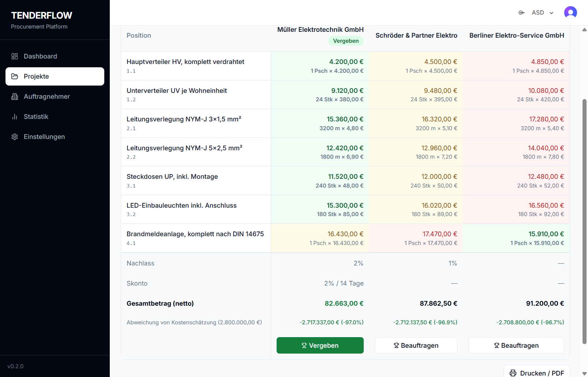
Task: Click the Projekte folder icon
Action: pos(15,76)
